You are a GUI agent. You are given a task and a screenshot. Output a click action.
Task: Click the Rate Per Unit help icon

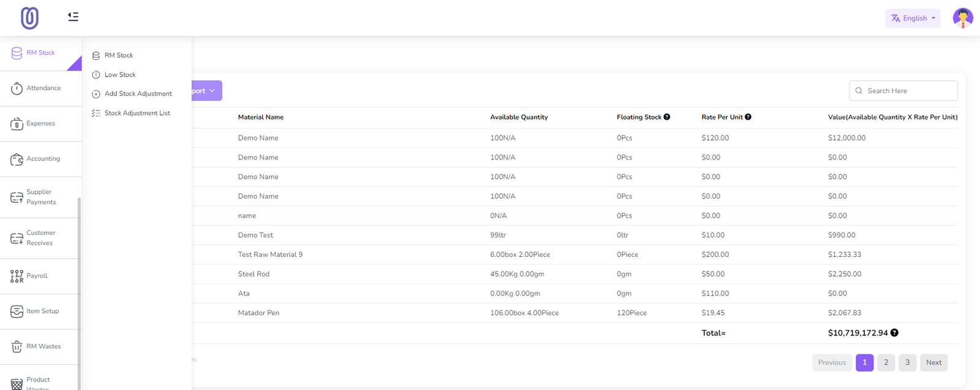tap(748, 117)
